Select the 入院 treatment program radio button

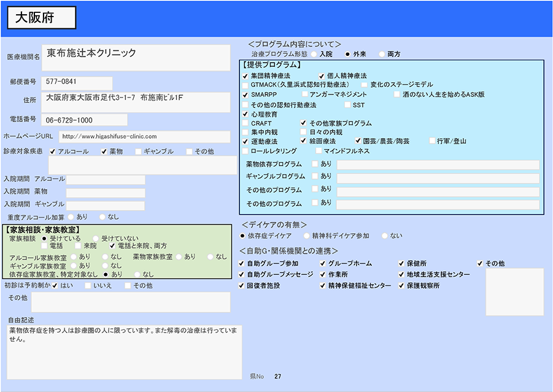click(x=314, y=55)
